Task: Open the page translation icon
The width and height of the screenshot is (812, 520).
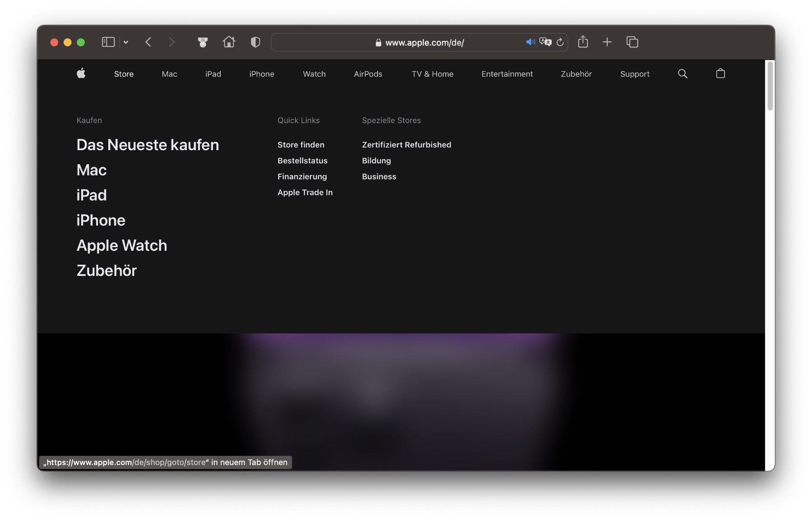Action: pos(545,42)
